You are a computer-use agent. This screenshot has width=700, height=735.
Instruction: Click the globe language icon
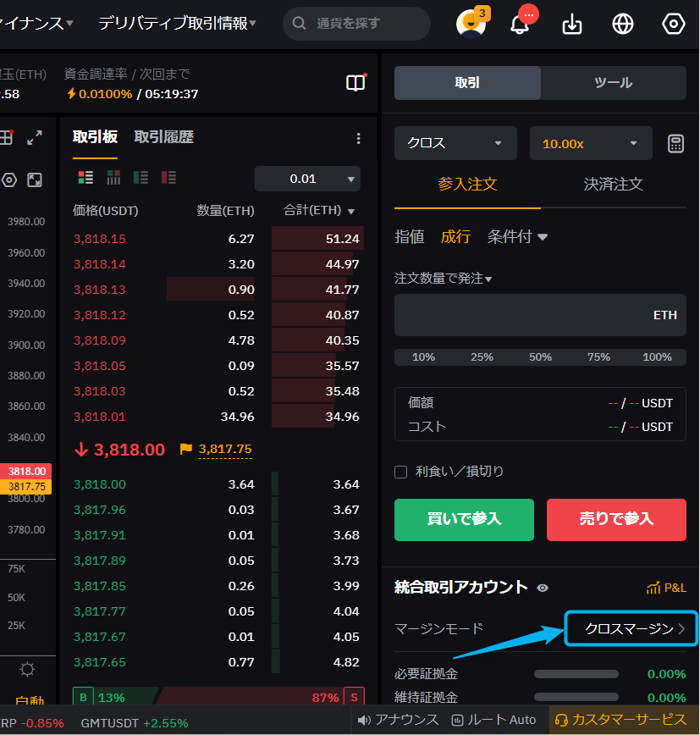(x=623, y=25)
